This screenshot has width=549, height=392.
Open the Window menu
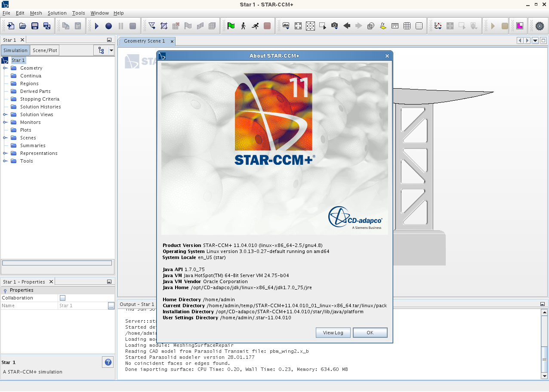coord(99,13)
